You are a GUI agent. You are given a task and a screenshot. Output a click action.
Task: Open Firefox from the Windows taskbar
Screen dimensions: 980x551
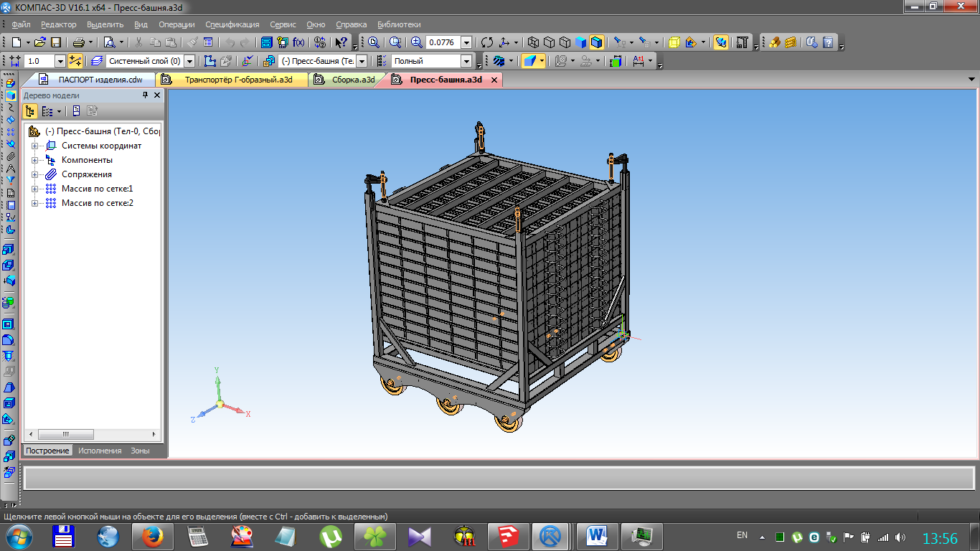click(153, 536)
